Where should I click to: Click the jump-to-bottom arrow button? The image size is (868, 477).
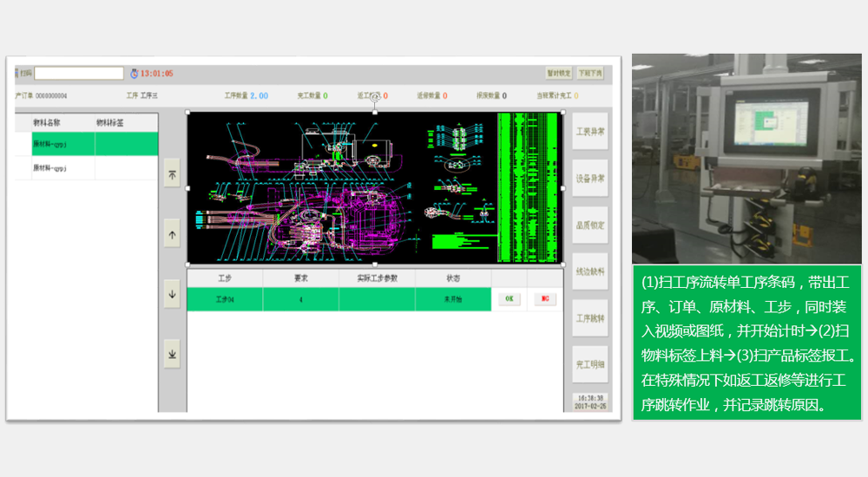pyautogui.click(x=172, y=354)
